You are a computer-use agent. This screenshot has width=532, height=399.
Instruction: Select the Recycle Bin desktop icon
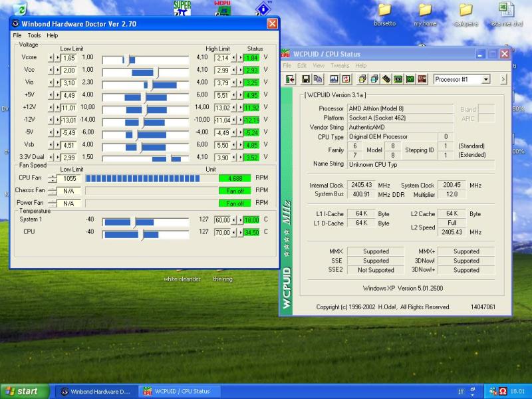[21, 8]
